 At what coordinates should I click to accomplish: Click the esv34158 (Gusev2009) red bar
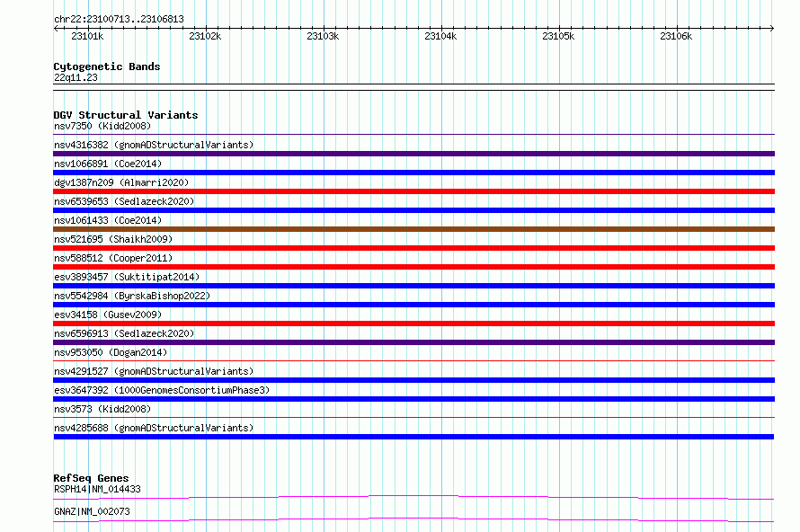click(x=413, y=324)
